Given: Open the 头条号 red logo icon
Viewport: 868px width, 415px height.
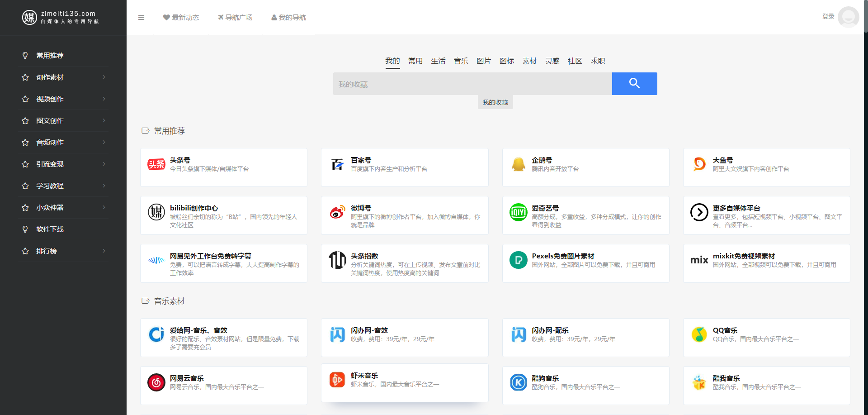Looking at the screenshot, I should tap(156, 164).
